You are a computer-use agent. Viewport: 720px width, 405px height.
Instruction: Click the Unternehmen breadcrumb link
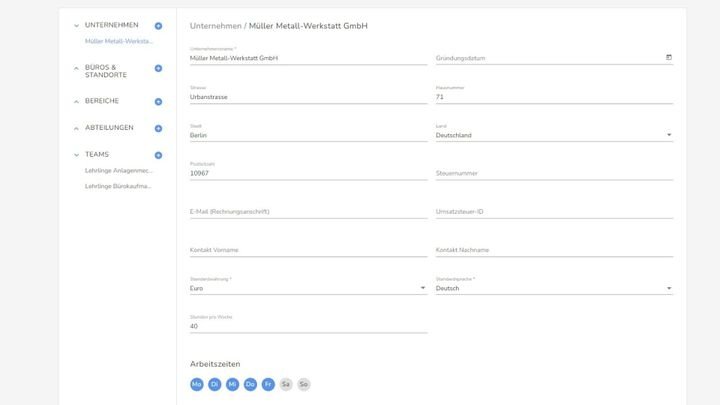215,26
